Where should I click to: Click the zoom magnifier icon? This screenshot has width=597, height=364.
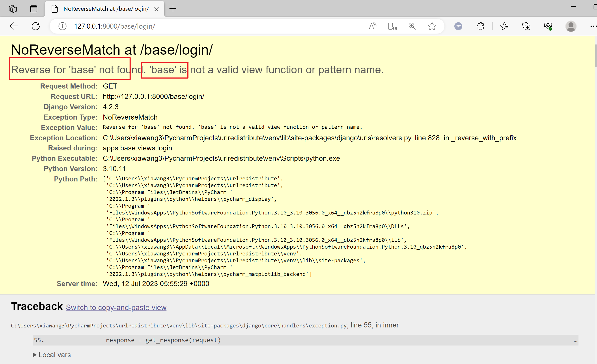point(412,26)
